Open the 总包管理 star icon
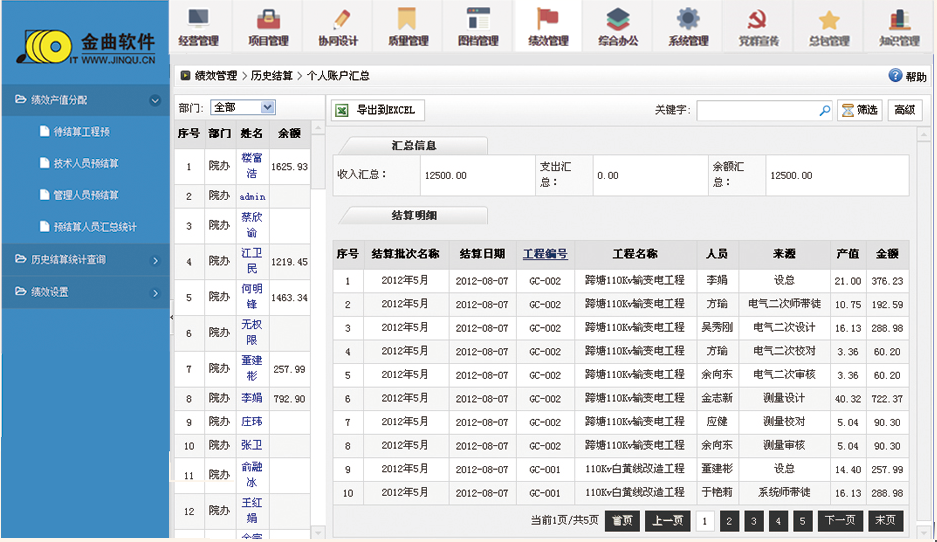This screenshot has width=937, height=542. (x=828, y=19)
